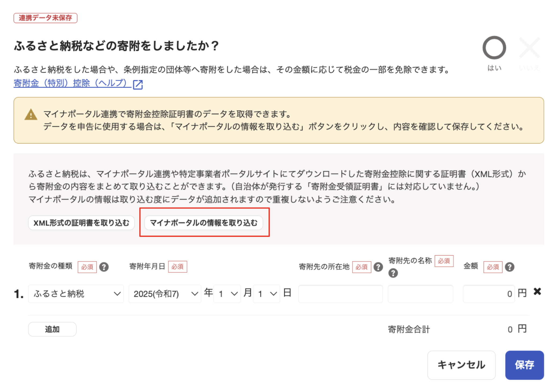Select the はい circle option

coord(494,48)
